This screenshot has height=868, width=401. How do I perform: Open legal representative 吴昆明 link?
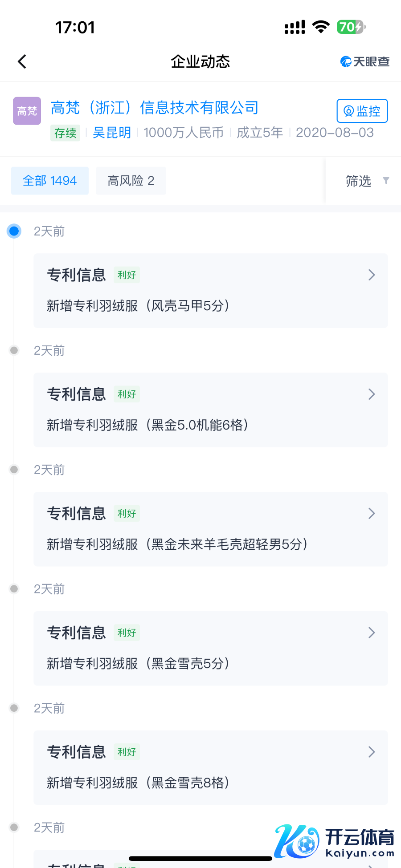[x=111, y=133]
